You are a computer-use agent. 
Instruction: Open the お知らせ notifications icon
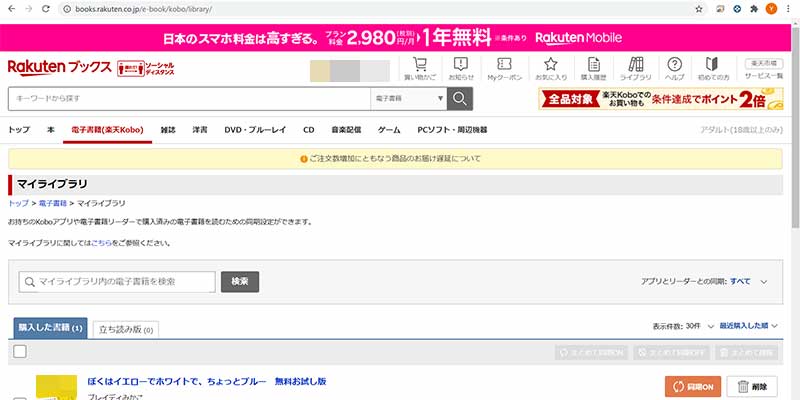pyautogui.click(x=461, y=69)
